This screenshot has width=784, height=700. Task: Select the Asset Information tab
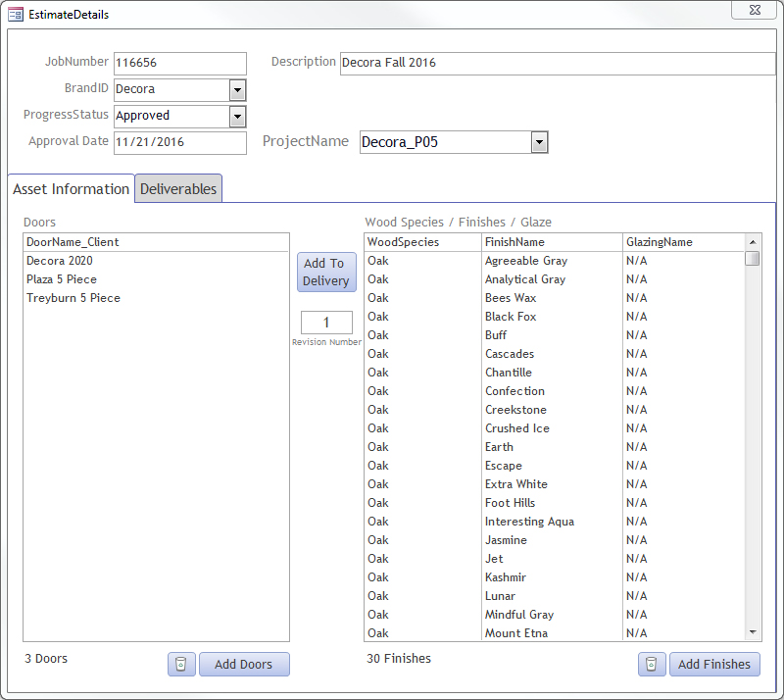(71, 188)
